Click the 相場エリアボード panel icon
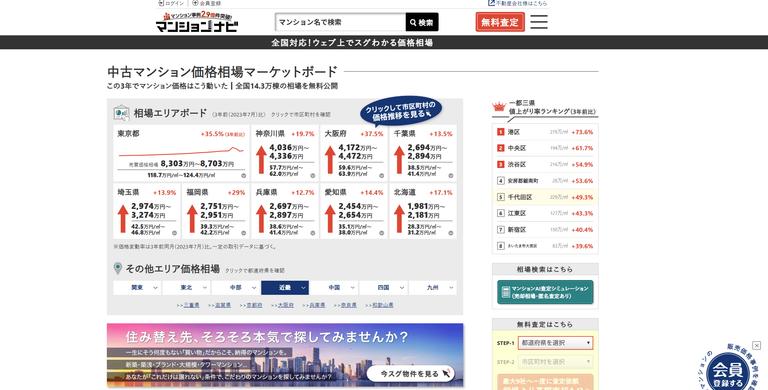768x390 pixels. coord(121,113)
